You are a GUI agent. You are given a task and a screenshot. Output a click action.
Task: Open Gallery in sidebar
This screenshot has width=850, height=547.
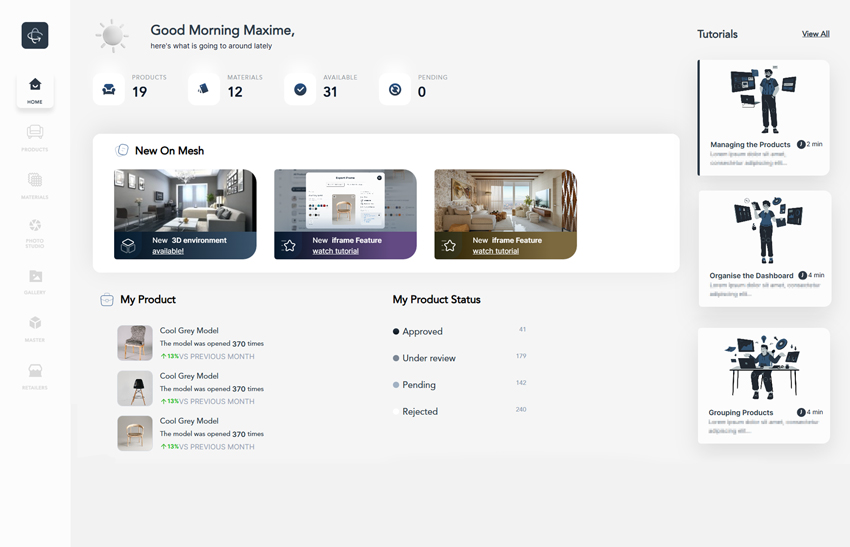coord(35,281)
